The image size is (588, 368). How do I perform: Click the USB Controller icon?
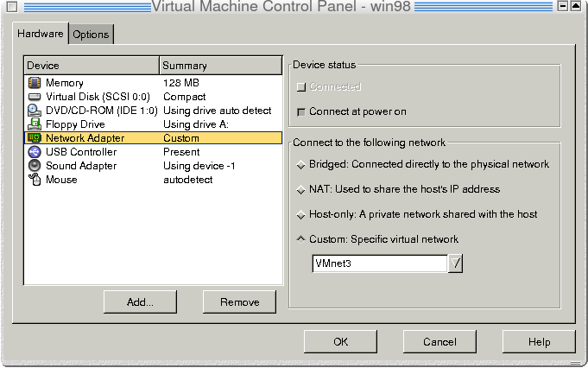click(x=35, y=152)
